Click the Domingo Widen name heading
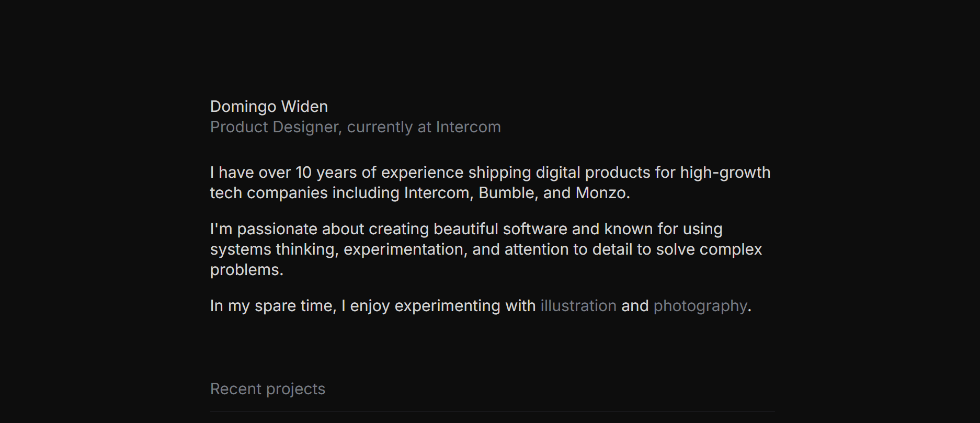Viewport: 980px width, 423px height. coord(269,107)
